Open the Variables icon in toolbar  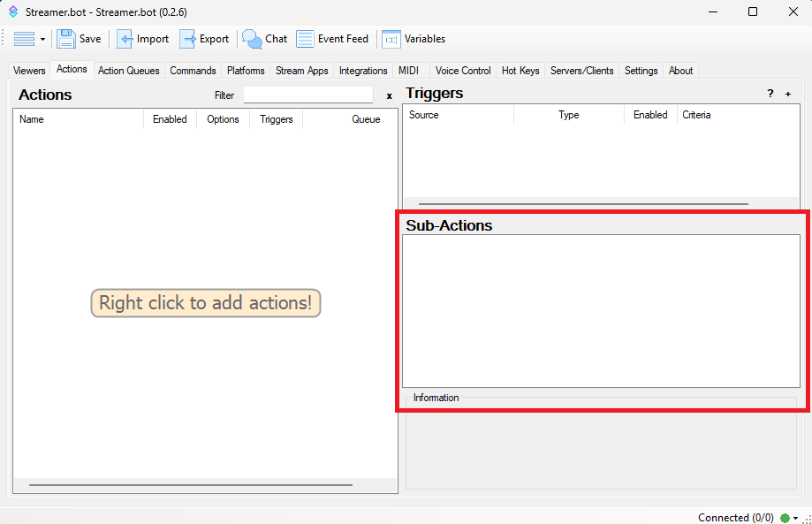[391, 39]
